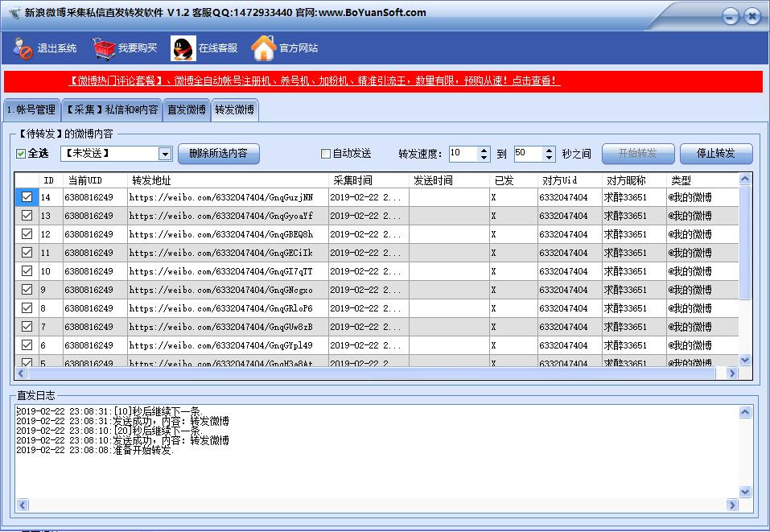Open the 我要购买 shopping cart icon
The image size is (770, 532).
point(103,48)
